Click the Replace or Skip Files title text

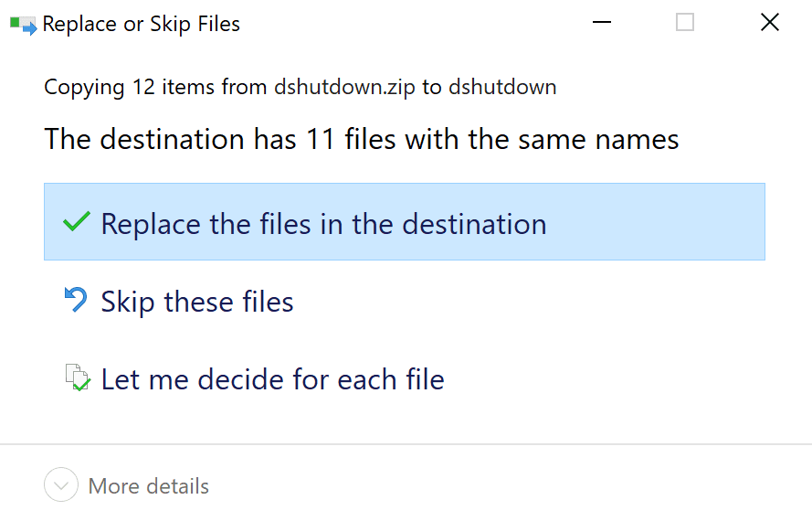point(142,25)
